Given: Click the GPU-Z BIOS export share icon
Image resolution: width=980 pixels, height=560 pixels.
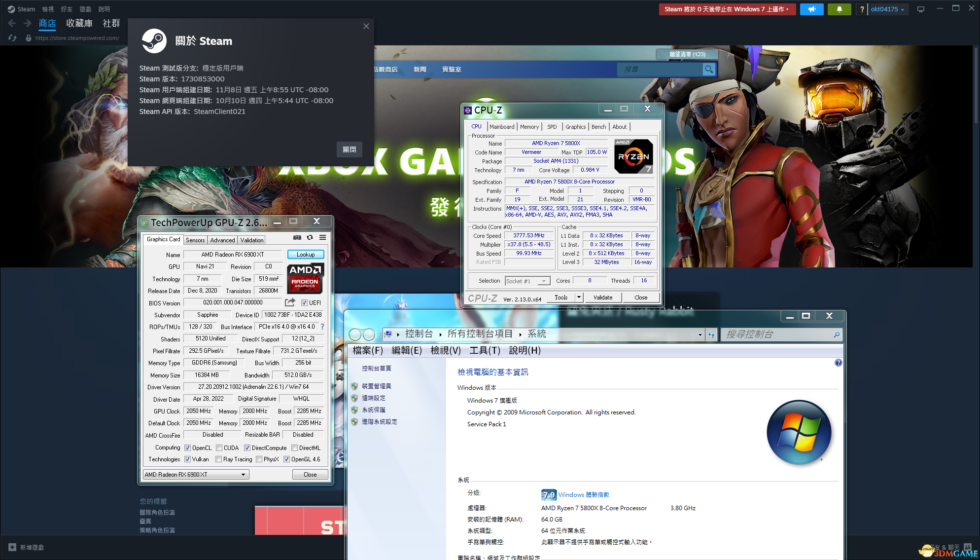Looking at the screenshot, I should 290,302.
